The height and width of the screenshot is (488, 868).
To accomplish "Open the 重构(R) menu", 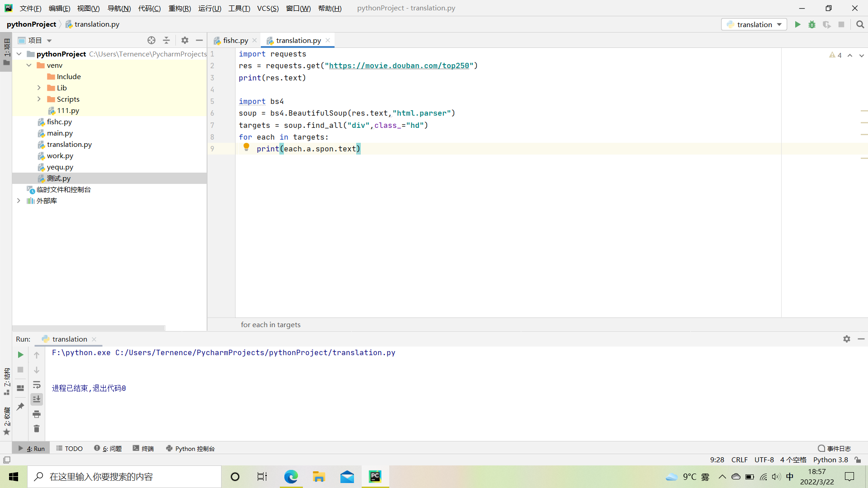I will [x=179, y=8].
